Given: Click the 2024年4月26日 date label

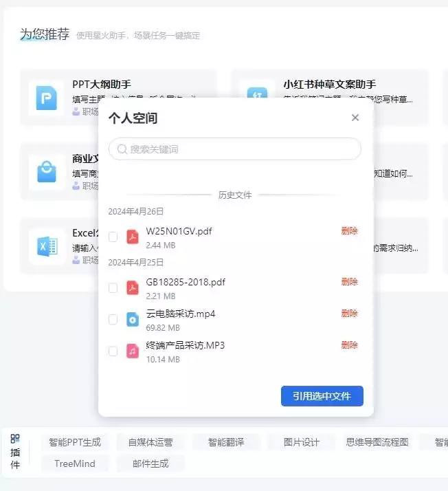Looking at the screenshot, I should pos(136,212).
